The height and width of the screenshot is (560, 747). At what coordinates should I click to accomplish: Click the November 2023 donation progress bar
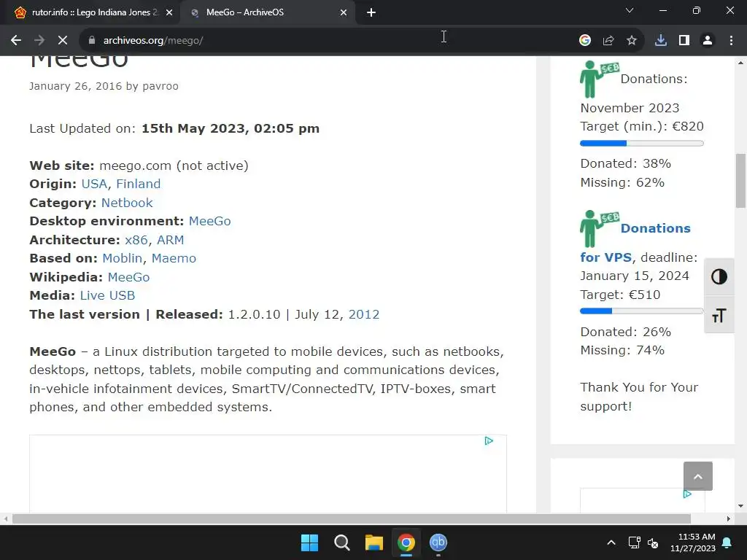click(x=642, y=144)
